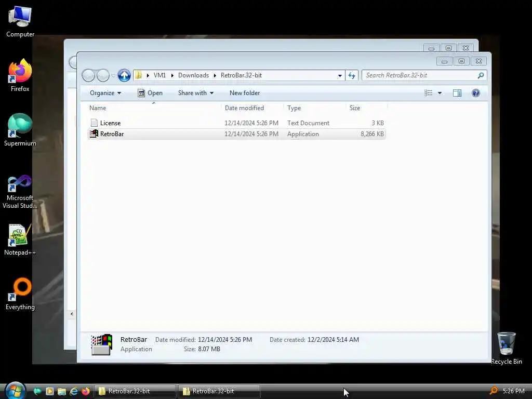
Task: Click the 5:26 PM taskbar clock
Action: coord(514,391)
